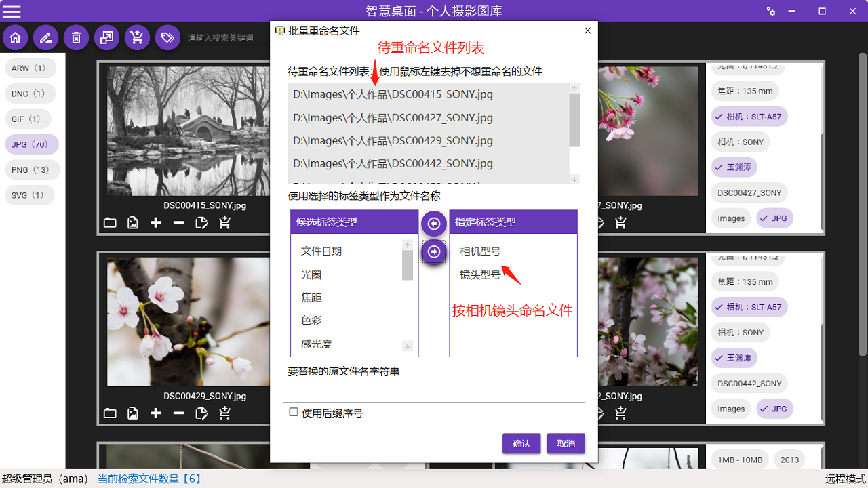Screen dimensions: 868x488
Task: Open the Edit pencil tool in the toolbar
Action: [x=45, y=37]
